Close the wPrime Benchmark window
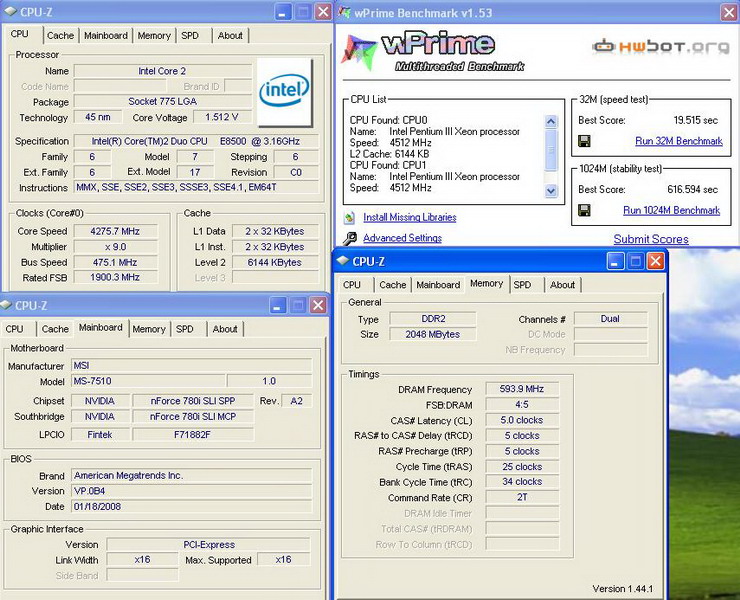This screenshot has height=600, width=740. click(x=729, y=13)
